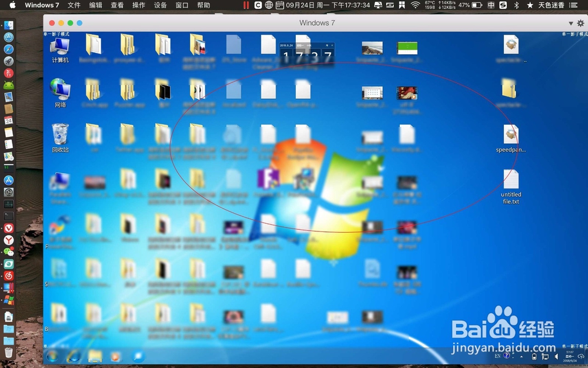Click the battery icon in the Windows tray

point(534,356)
